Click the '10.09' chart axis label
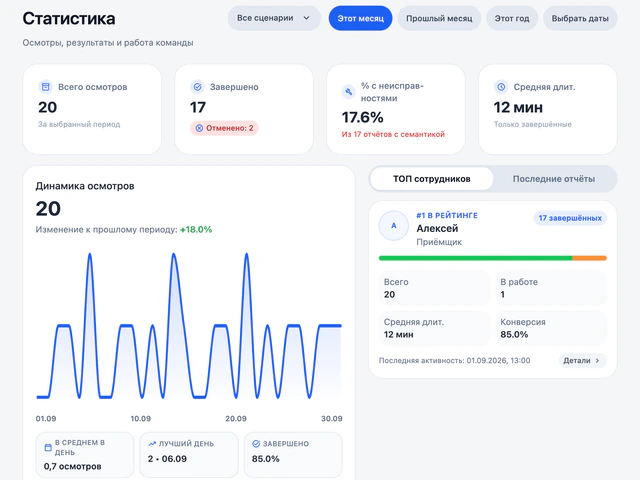Image resolution: width=640 pixels, height=480 pixels. pyautogui.click(x=140, y=418)
